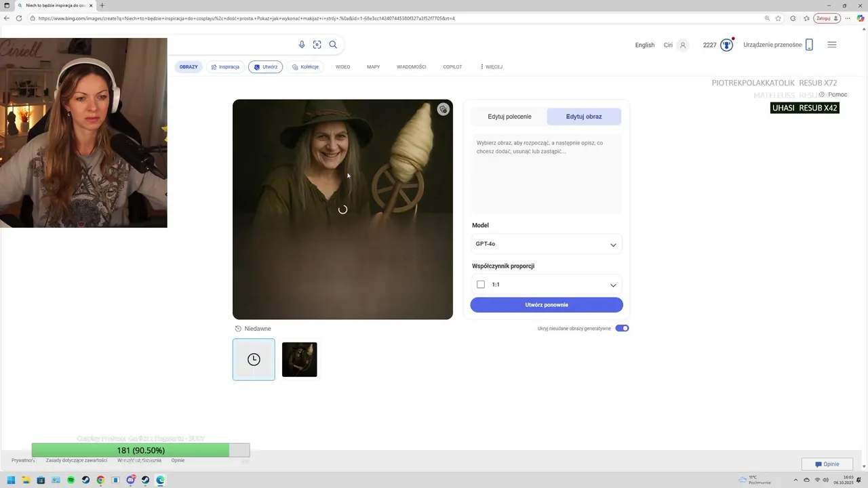The image size is (868, 488).
Task: Open the WIĘCEJ menu
Action: click(492, 67)
